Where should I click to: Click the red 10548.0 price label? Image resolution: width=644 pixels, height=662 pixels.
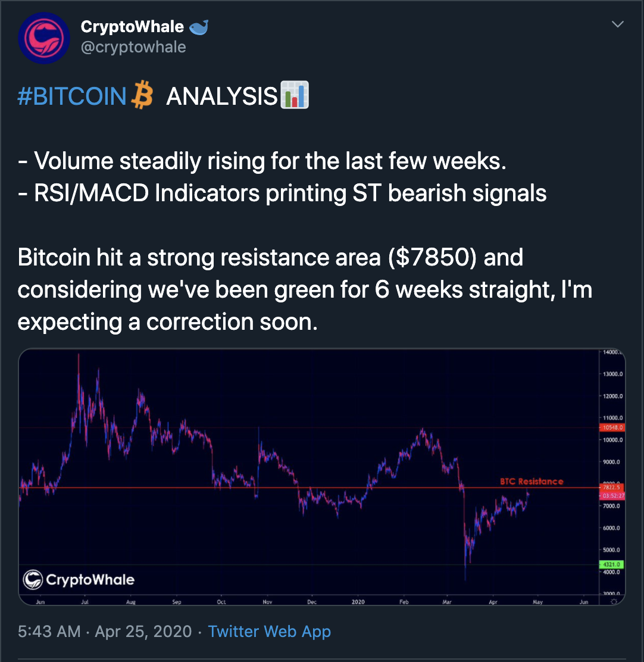612,427
